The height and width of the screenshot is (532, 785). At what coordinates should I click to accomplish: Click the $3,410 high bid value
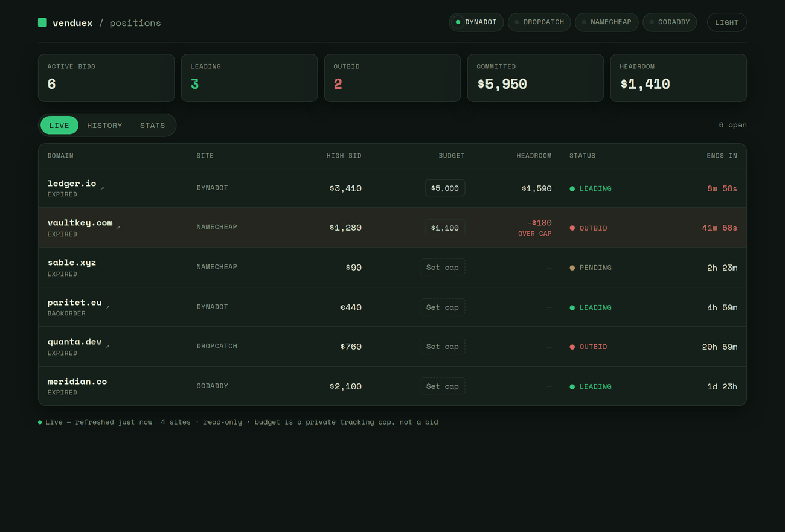pyautogui.click(x=345, y=188)
